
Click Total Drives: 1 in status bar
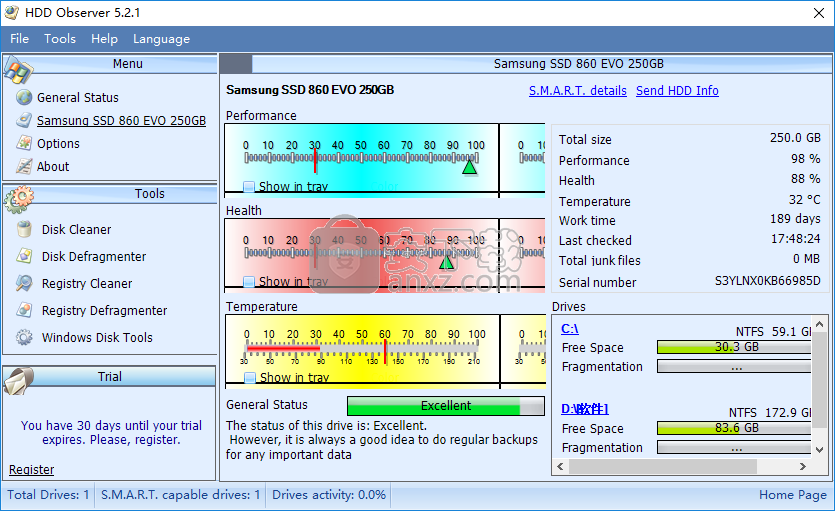(48, 494)
